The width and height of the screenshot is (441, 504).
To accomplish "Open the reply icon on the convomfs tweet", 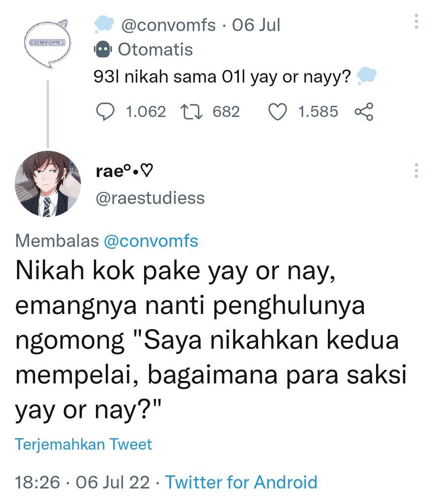I will click(x=106, y=112).
